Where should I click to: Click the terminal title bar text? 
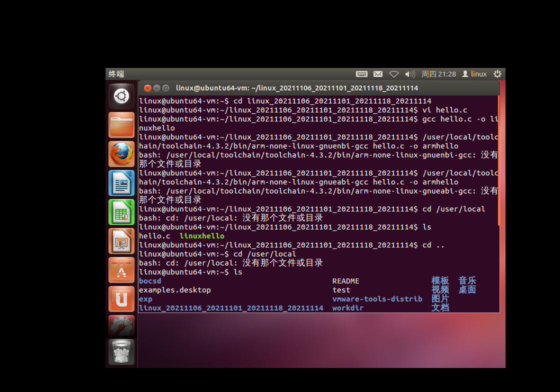[x=297, y=88]
